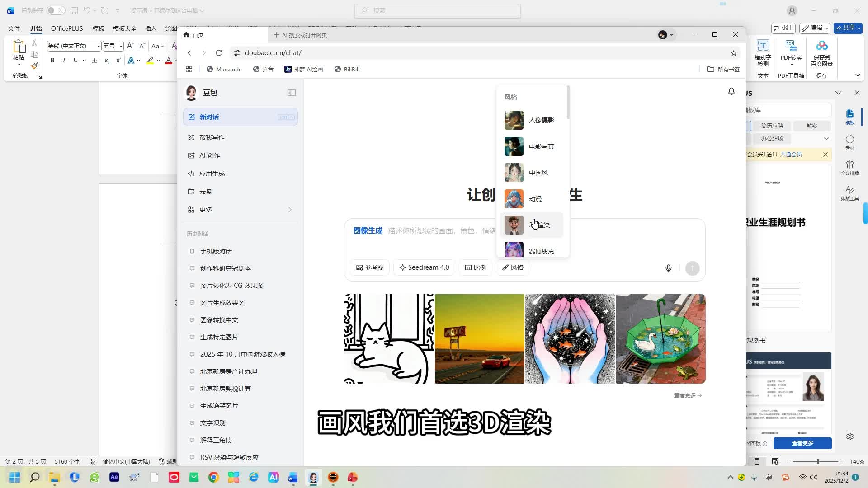Open the 错别字检测 tool in the ribbon
868x488 pixels.
(x=763, y=52)
